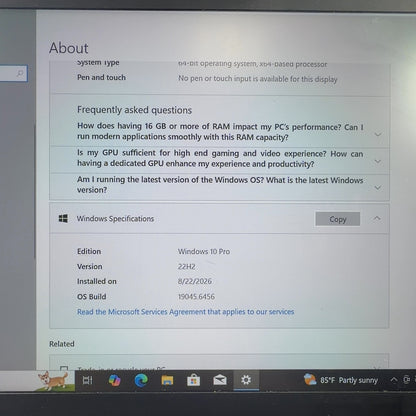416x416 pixels.
Task: Open Task View from the taskbar
Action: 87,380
